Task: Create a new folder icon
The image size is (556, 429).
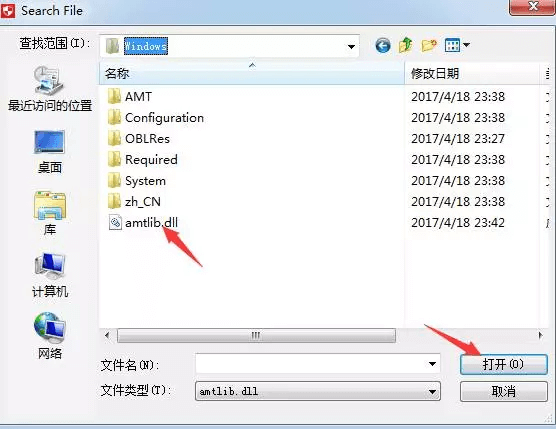Action: click(429, 45)
